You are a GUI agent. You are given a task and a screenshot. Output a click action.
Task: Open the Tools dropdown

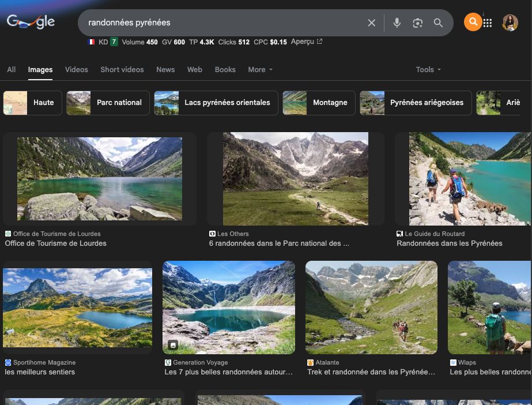(427, 69)
